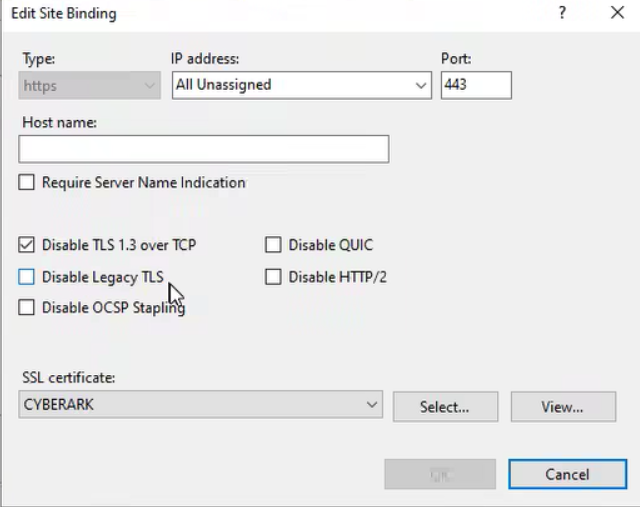Toggle Disable HTTP/2 checkbox

tap(273, 277)
